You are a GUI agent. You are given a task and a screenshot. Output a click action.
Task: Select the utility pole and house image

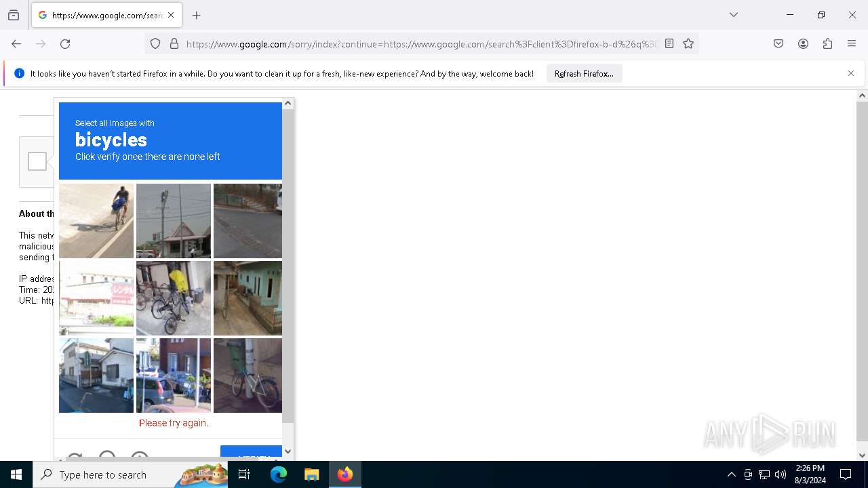pyautogui.click(x=174, y=221)
